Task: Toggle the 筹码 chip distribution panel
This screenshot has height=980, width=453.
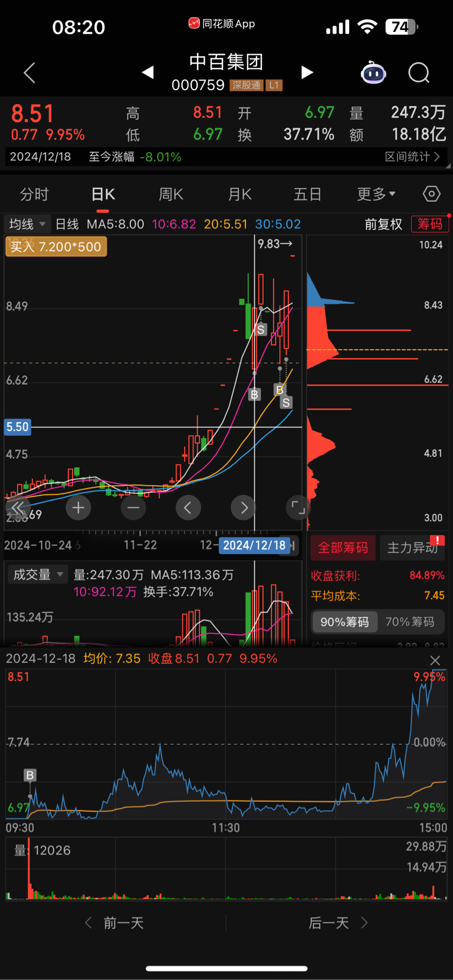Action: [x=430, y=224]
